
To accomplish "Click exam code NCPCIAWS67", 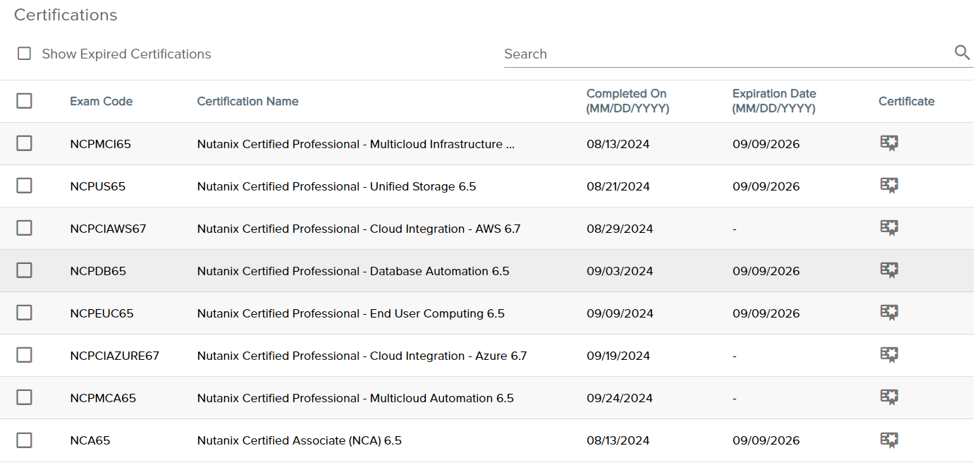I will (x=108, y=229).
